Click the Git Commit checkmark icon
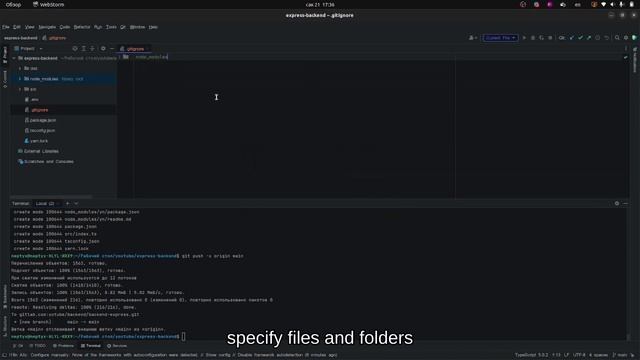Screen dimensions: 640x360 tap(580, 38)
